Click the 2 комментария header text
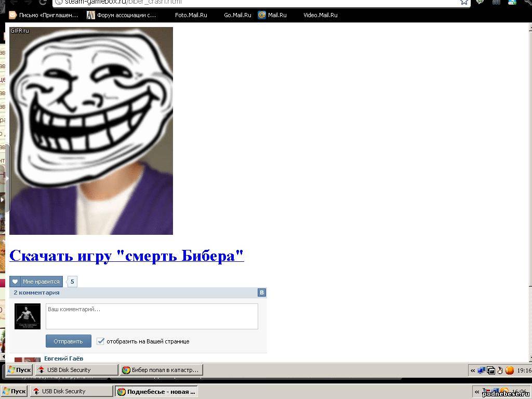Screen dimensions: 532x399 (x=37, y=292)
